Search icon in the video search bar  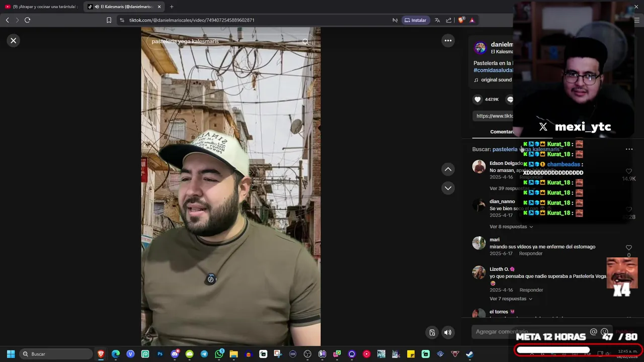305,42
